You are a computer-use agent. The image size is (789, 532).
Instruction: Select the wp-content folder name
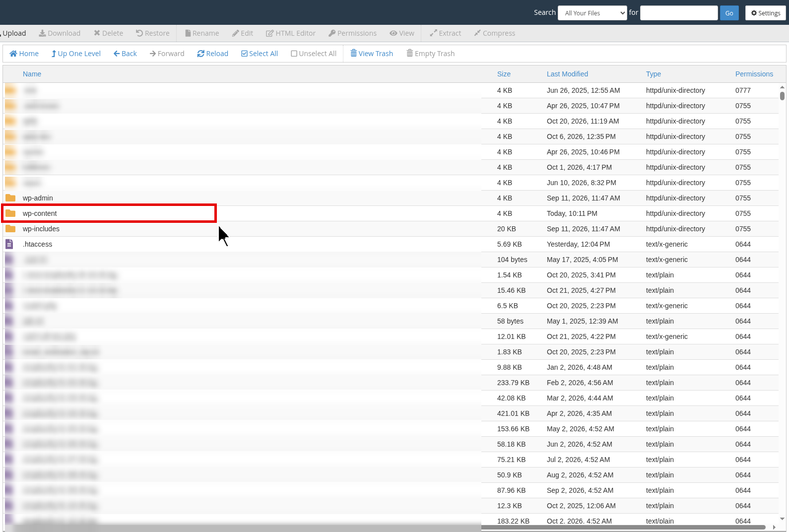pos(40,213)
